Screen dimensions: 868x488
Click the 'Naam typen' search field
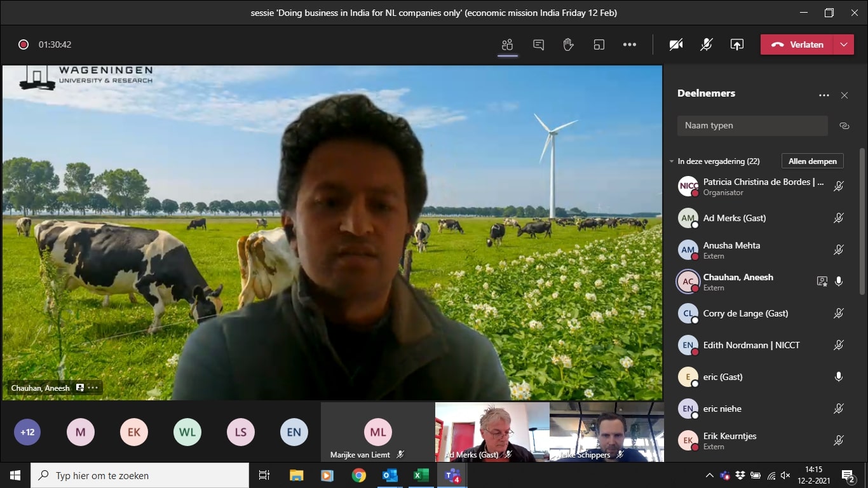752,126
